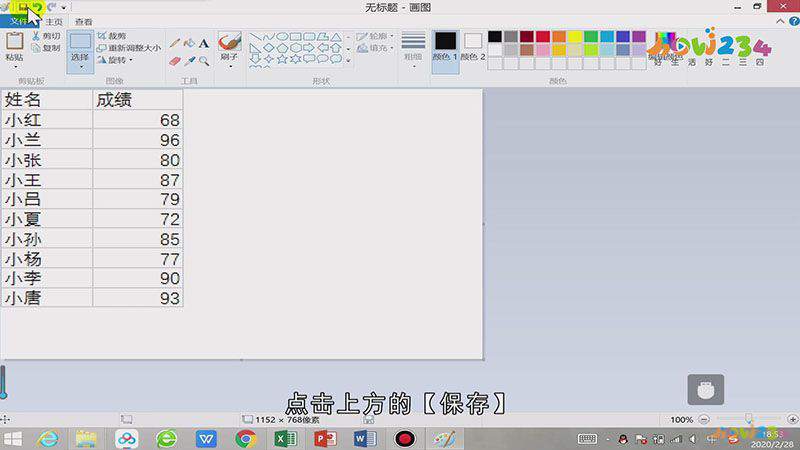The height and width of the screenshot is (450, 800).
Task: Click the 刷子 (Brushes) icon
Action: [230, 41]
